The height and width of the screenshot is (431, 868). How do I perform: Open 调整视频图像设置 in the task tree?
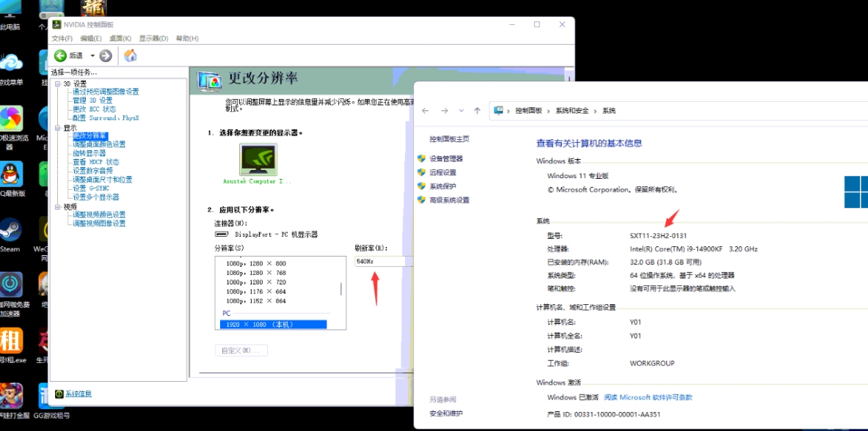99,224
